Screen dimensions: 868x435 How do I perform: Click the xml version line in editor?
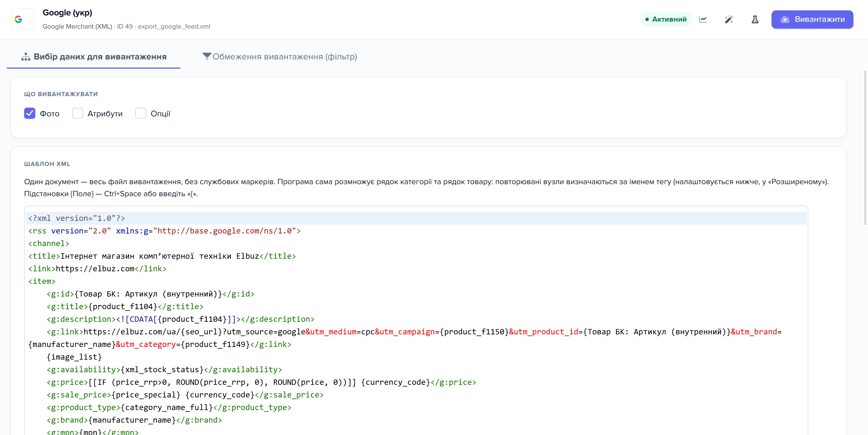[416, 218]
